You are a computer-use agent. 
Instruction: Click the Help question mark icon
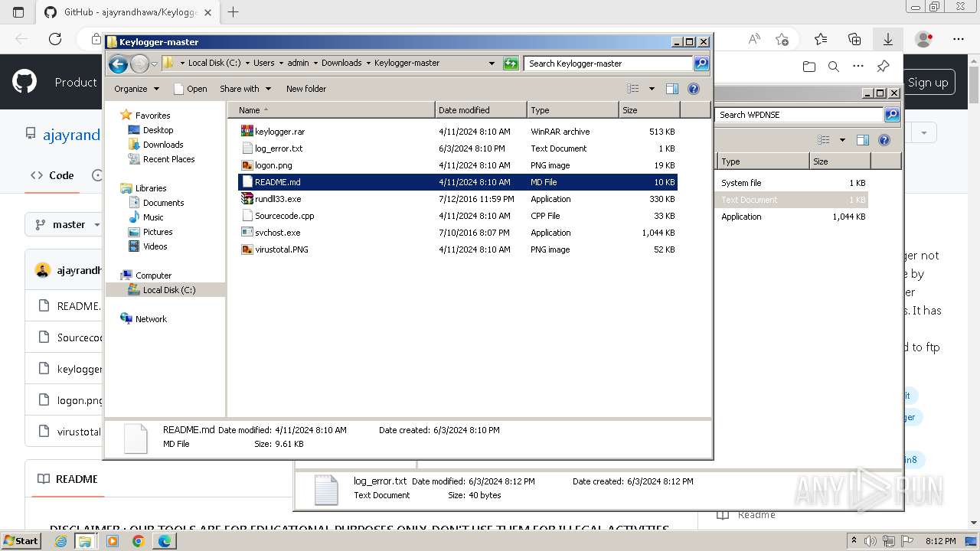694,89
